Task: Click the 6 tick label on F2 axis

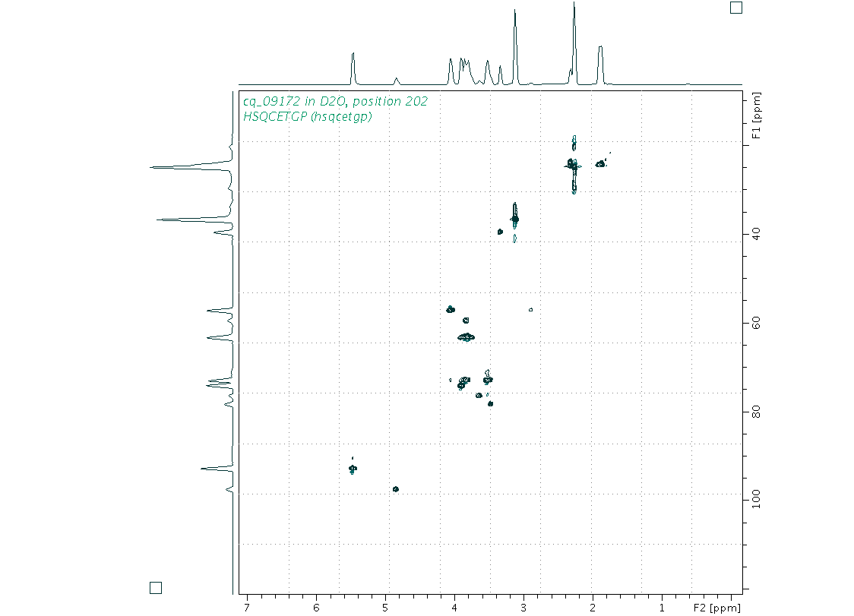Action: point(316,608)
